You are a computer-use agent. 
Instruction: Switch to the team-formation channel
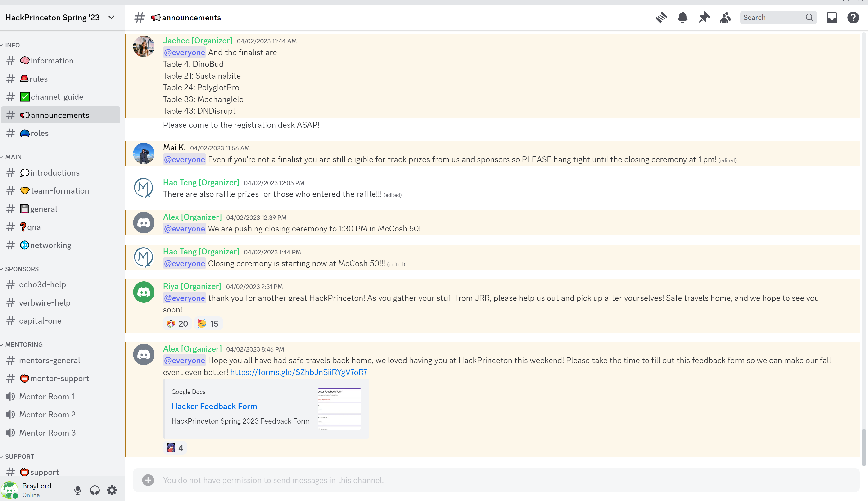coord(59,191)
